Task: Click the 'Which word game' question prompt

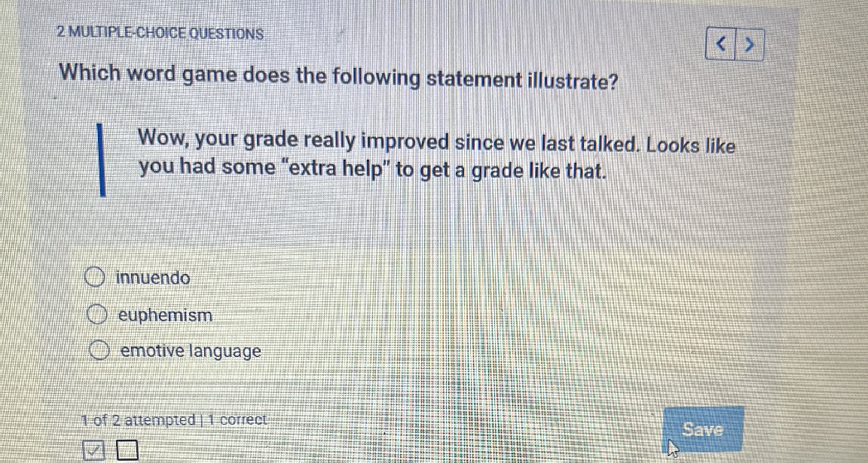Action: [x=338, y=76]
